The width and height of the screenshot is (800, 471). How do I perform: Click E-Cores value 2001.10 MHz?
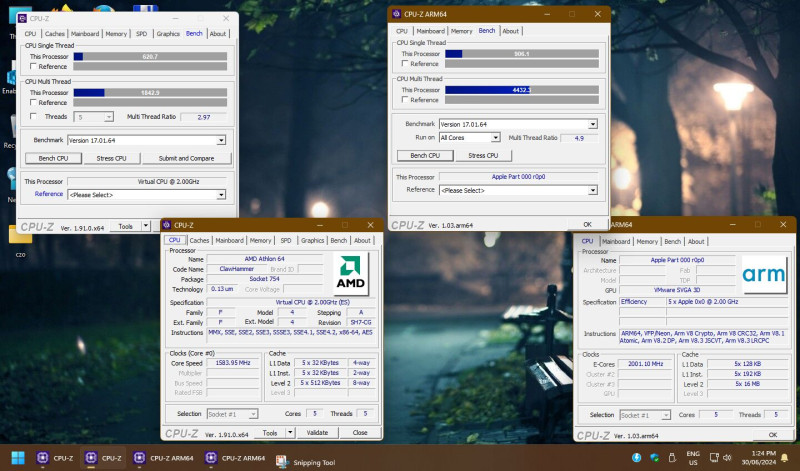[645, 364]
